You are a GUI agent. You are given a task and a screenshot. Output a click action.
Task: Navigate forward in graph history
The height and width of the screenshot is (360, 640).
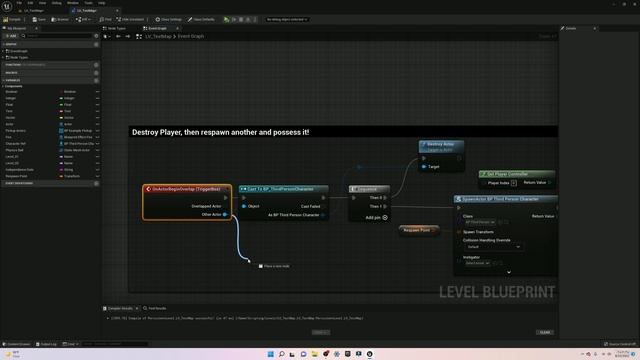[128, 36]
